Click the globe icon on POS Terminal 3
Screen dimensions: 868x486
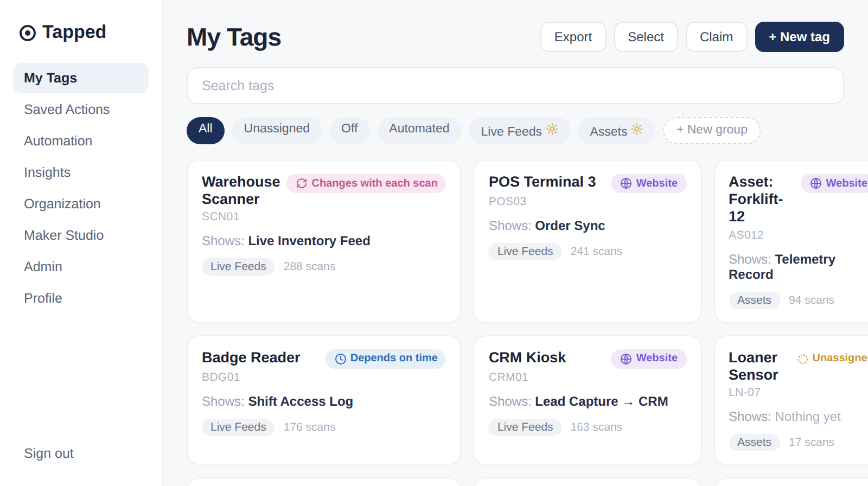point(626,183)
